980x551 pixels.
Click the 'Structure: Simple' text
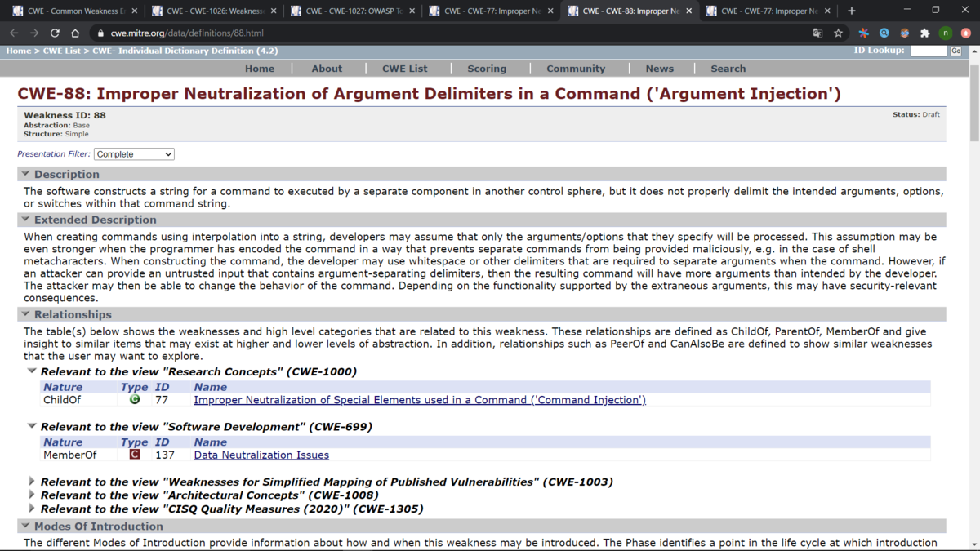pyautogui.click(x=56, y=134)
